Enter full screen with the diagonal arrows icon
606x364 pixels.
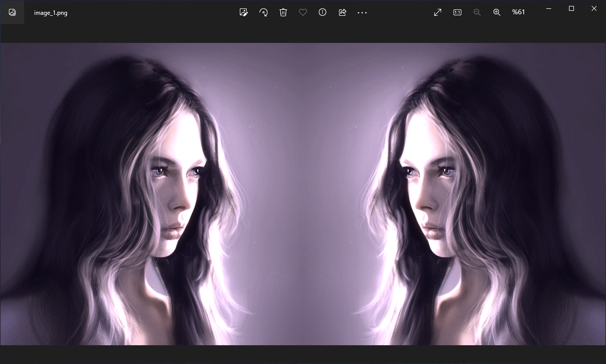[x=438, y=12]
